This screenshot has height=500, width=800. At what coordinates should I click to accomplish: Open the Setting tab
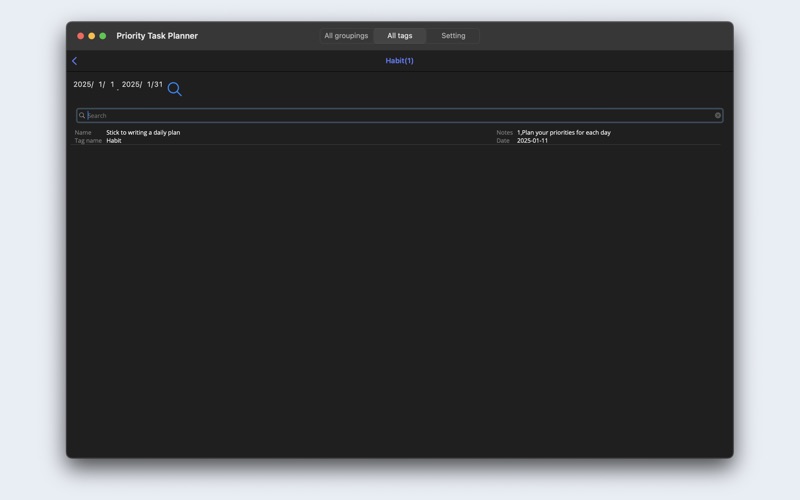point(453,36)
